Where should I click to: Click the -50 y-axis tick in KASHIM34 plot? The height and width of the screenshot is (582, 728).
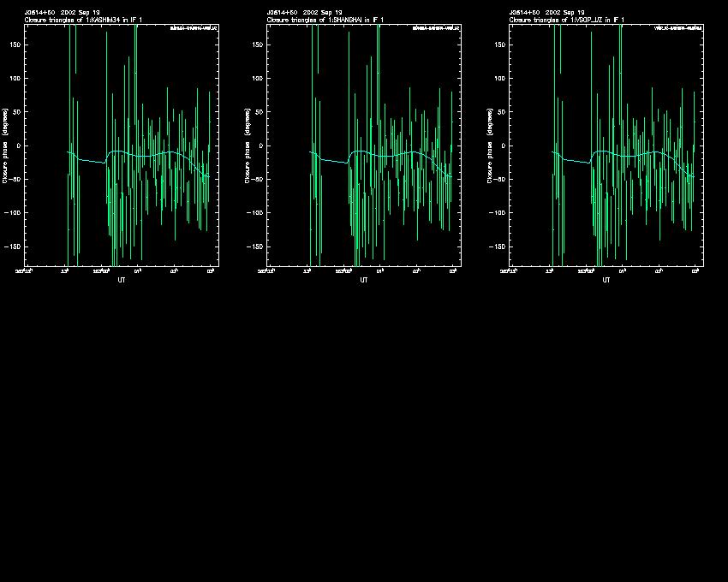coord(15,179)
